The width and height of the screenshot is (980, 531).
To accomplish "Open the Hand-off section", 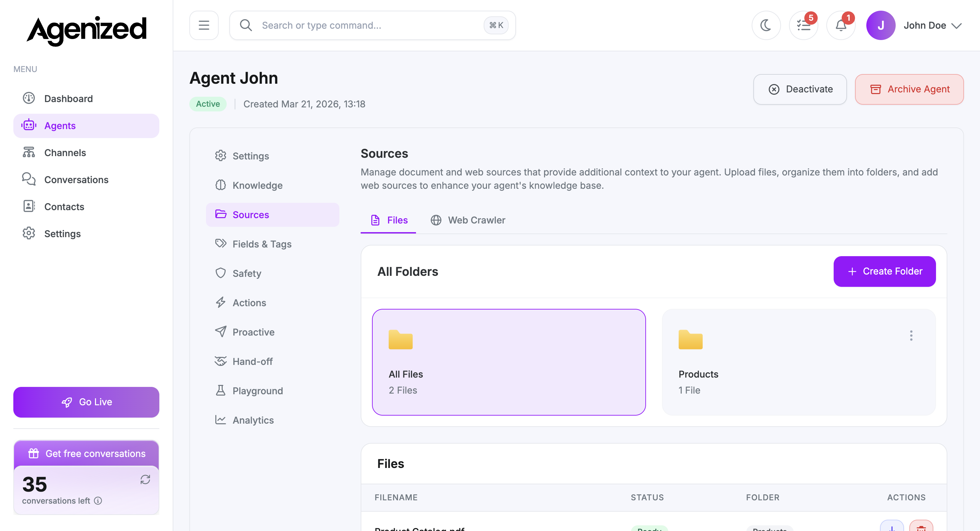I will [x=252, y=361].
